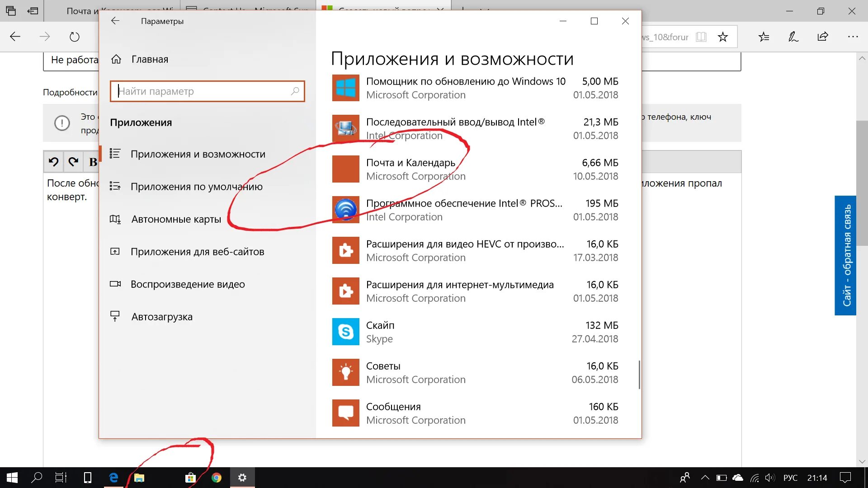This screenshot has width=868, height=488.
Task: Click Edge web notes pen icon
Action: click(793, 37)
